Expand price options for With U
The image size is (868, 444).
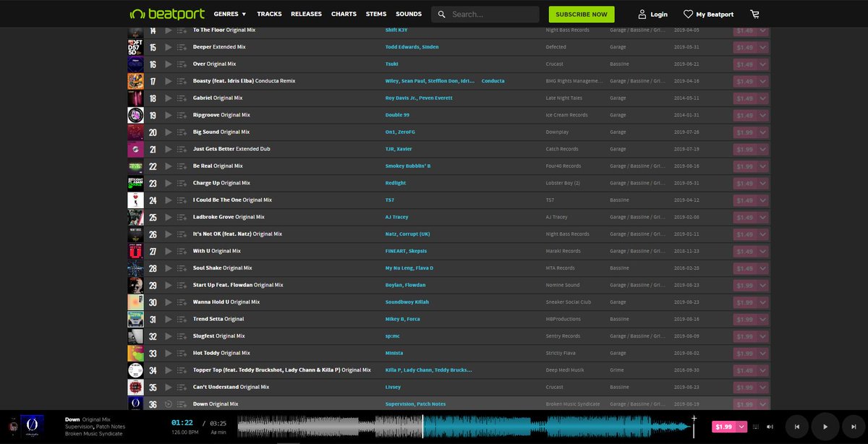tap(763, 251)
